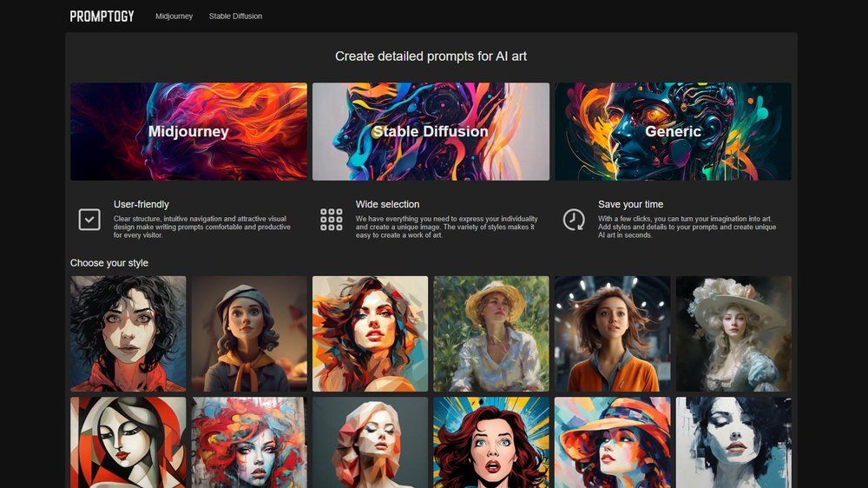The image size is (868, 488).
Task: Choose the impressionist straw hat woman painting
Action: pyautogui.click(x=491, y=334)
